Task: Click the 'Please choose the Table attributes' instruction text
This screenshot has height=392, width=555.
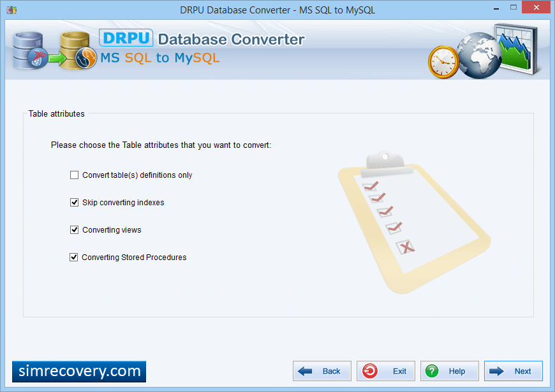Action: point(161,145)
